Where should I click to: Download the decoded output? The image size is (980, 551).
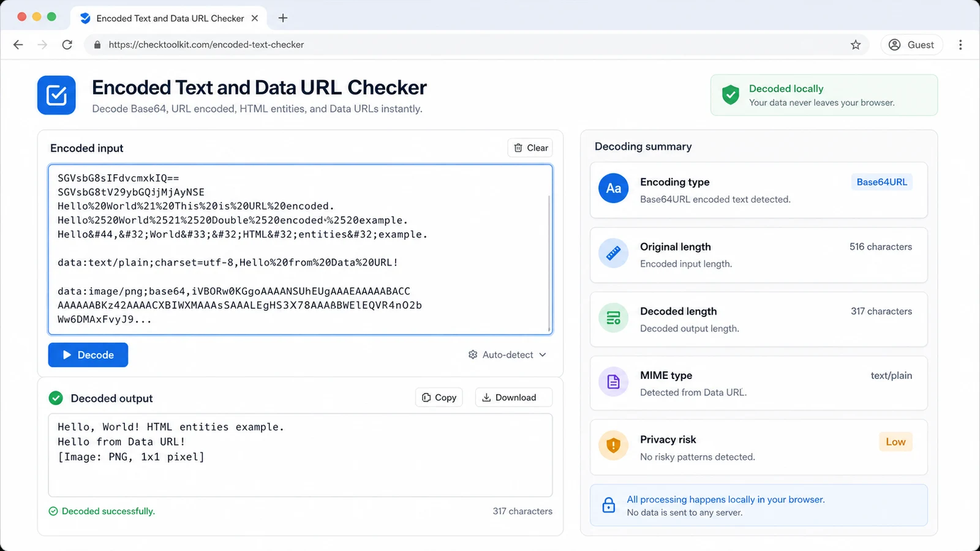click(514, 397)
